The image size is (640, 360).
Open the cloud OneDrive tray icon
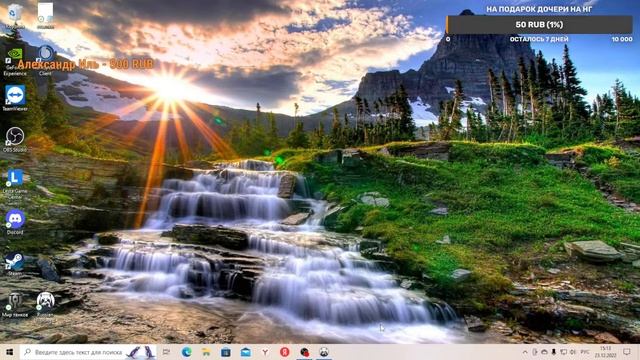[544, 352]
